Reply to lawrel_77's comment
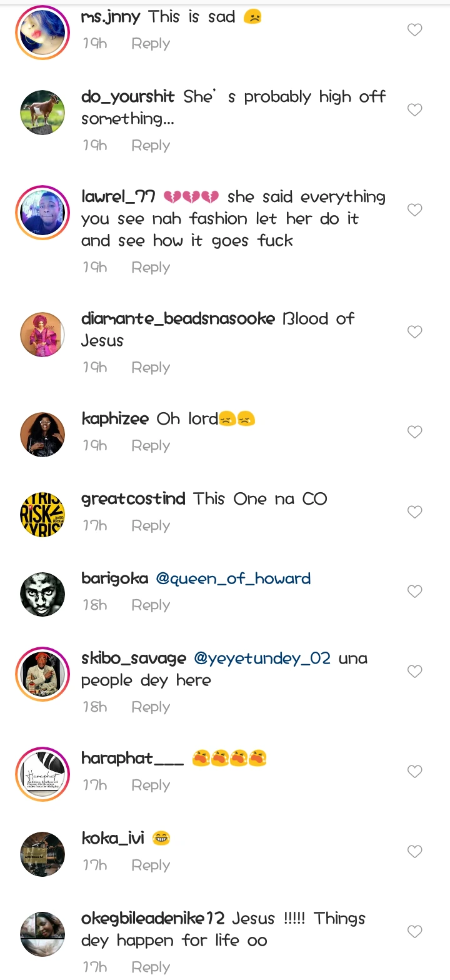The height and width of the screenshot is (980, 450). [151, 268]
